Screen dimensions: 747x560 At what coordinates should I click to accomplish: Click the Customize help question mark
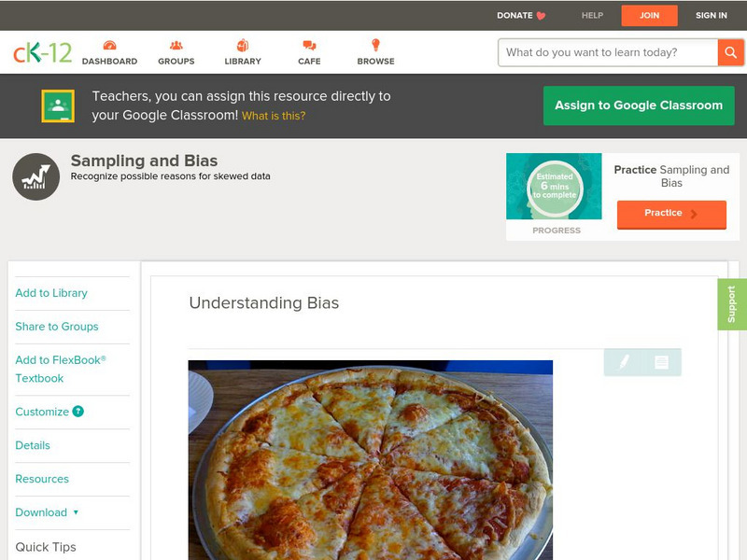(x=78, y=412)
